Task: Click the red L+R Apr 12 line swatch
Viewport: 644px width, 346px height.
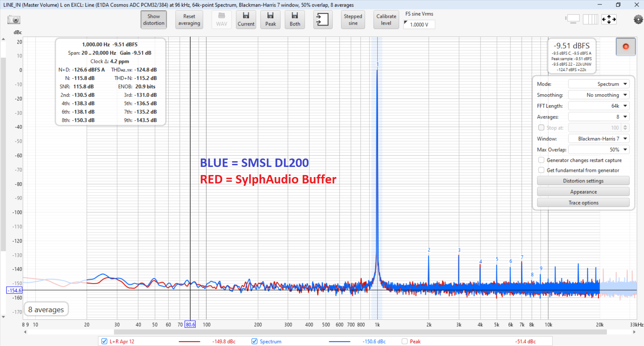Action: click(x=189, y=341)
